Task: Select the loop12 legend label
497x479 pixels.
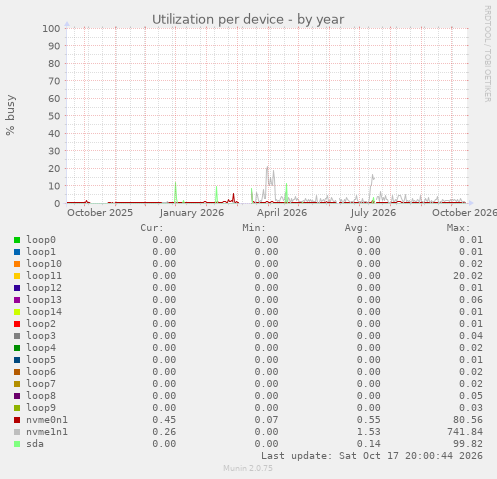Action: point(44,288)
